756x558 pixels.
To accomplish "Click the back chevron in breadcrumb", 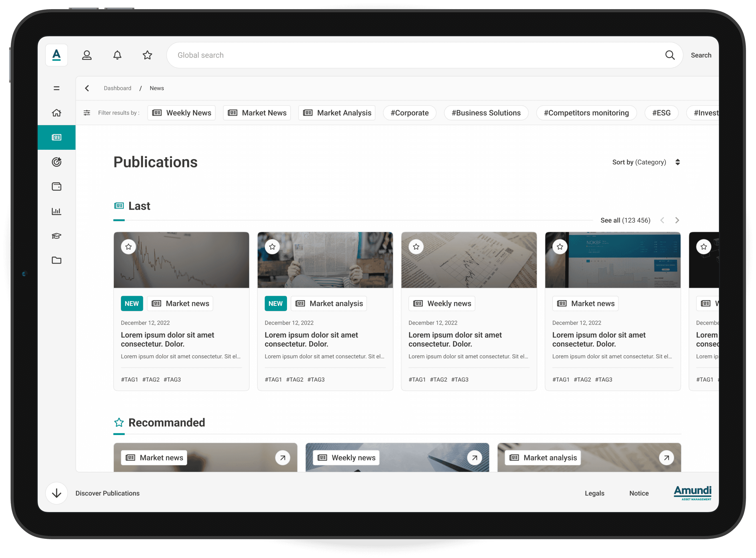I will (x=87, y=88).
